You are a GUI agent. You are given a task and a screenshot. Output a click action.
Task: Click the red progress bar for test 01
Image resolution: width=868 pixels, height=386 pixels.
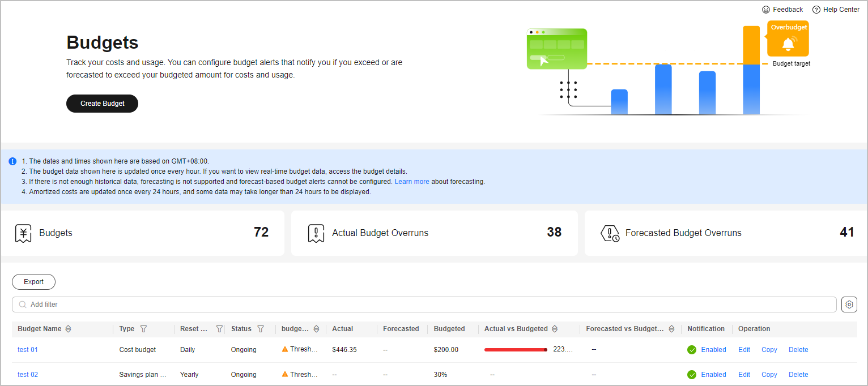pos(515,350)
